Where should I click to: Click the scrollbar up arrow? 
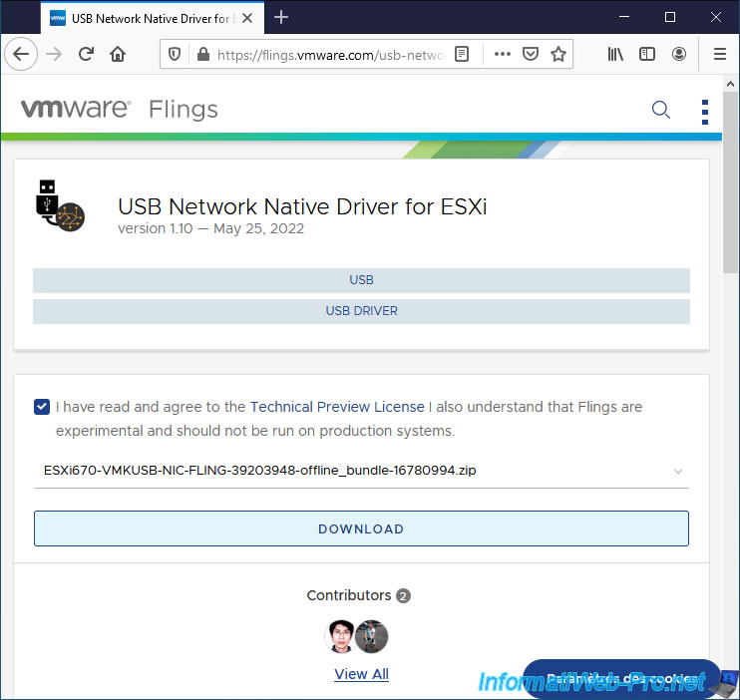[x=730, y=84]
